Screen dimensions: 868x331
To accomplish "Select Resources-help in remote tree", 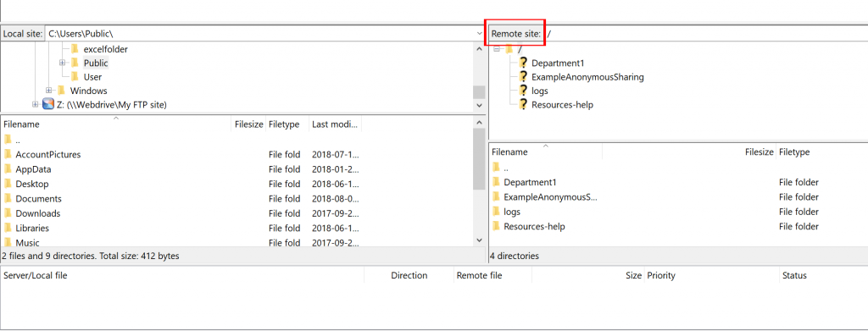I will [563, 104].
